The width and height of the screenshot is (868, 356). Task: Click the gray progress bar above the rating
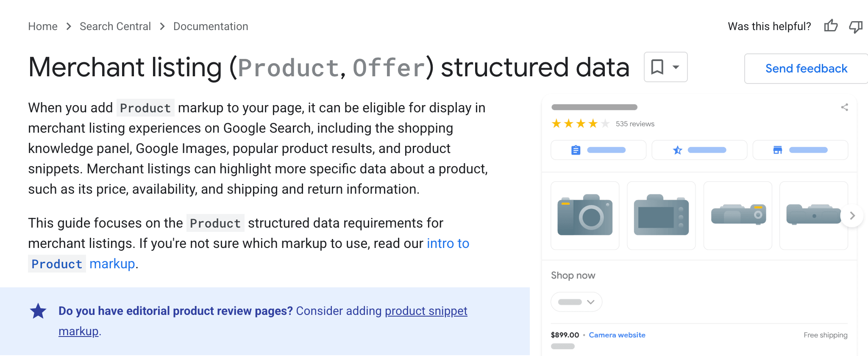point(594,107)
